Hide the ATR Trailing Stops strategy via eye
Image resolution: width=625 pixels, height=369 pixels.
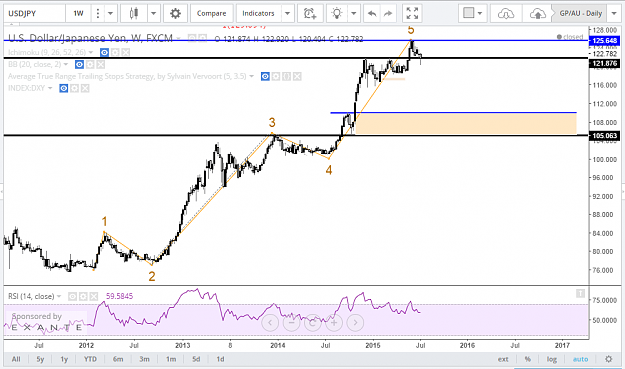tap(265, 77)
